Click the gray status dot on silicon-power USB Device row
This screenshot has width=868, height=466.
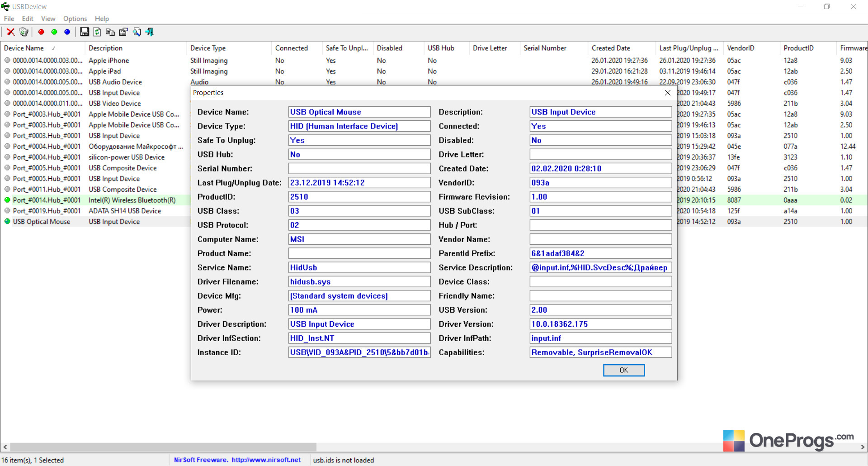coord(7,157)
